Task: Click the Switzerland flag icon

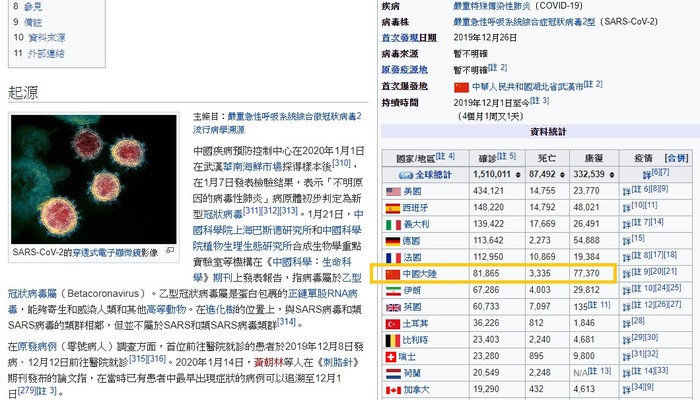Action: [391, 357]
